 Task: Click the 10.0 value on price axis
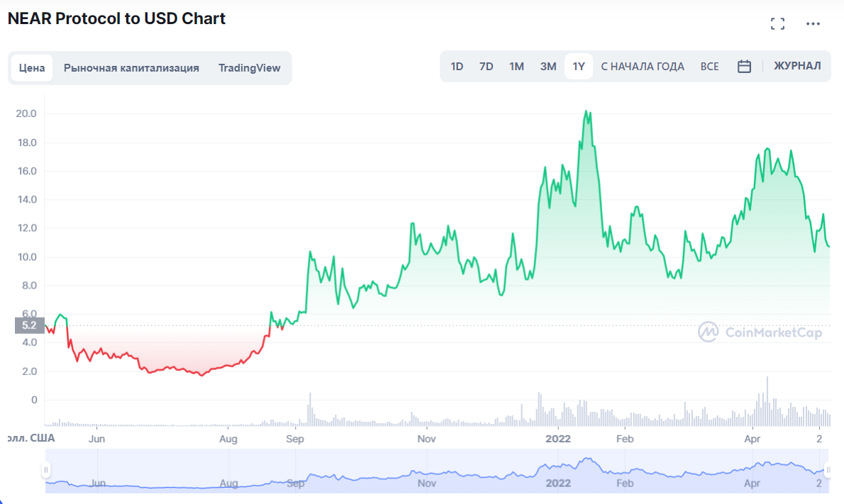[27, 257]
